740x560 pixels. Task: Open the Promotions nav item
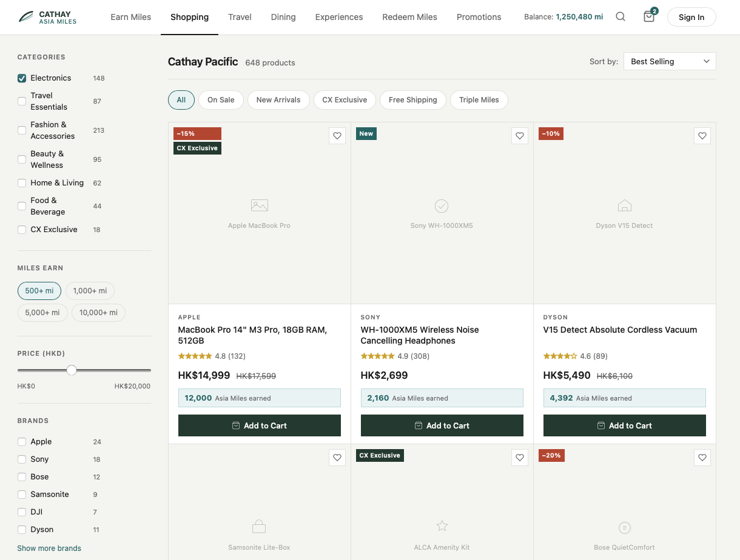479,17
